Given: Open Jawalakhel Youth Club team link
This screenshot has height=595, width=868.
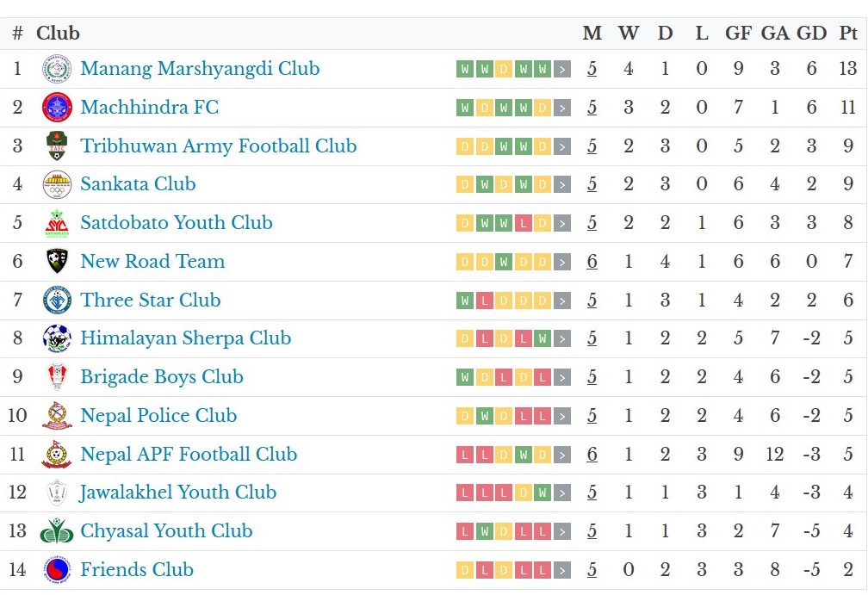Looking at the screenshot, I should pos(178,493).
